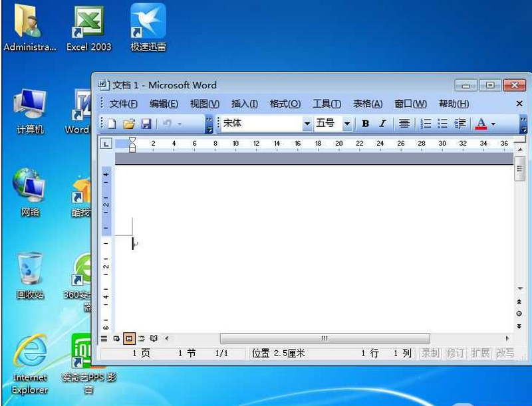This screenshot has height=406, width=532.
Task: Save the document with the floppy icon
Action: [x=146, y=124]
